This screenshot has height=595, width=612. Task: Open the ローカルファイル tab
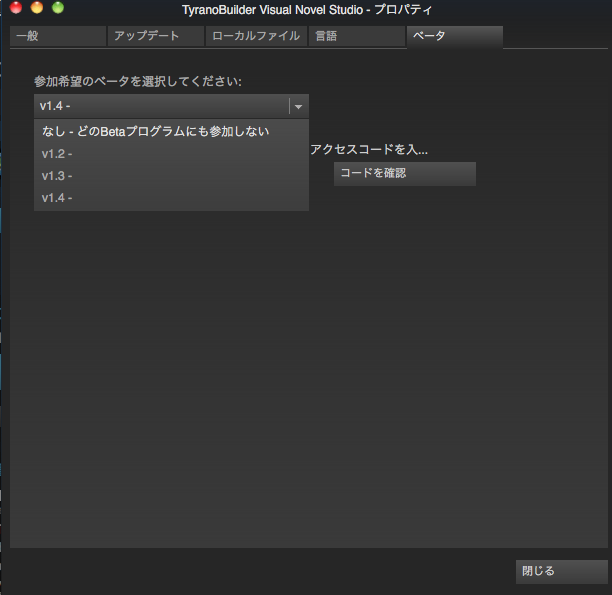256,36
